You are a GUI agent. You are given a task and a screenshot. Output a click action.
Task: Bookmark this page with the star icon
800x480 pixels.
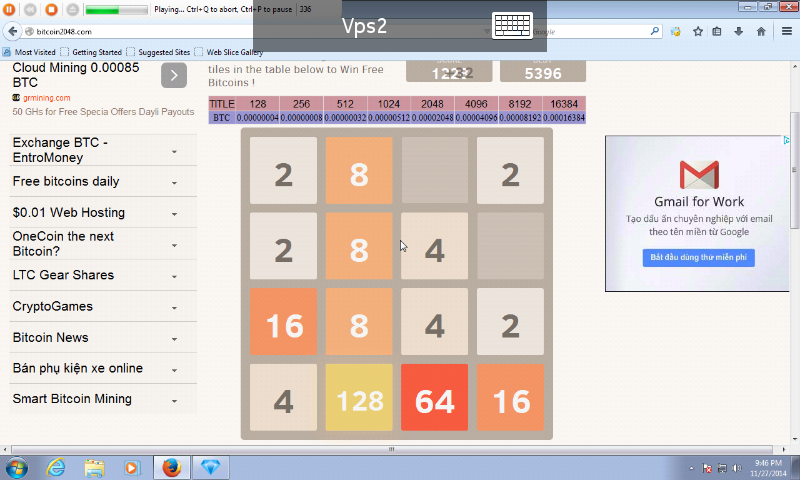point(697,32)
